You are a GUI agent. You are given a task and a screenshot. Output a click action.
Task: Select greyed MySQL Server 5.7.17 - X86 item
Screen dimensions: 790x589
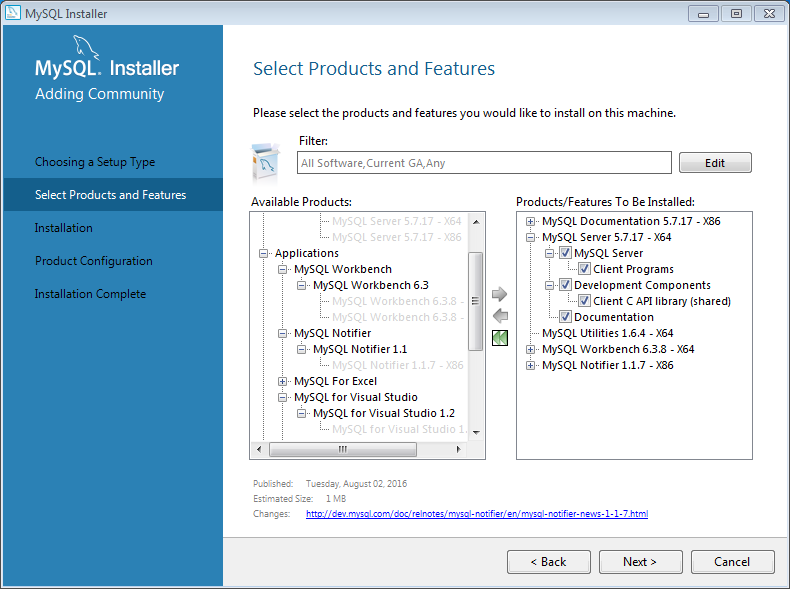pyautogui.click(x=397, y=237)
